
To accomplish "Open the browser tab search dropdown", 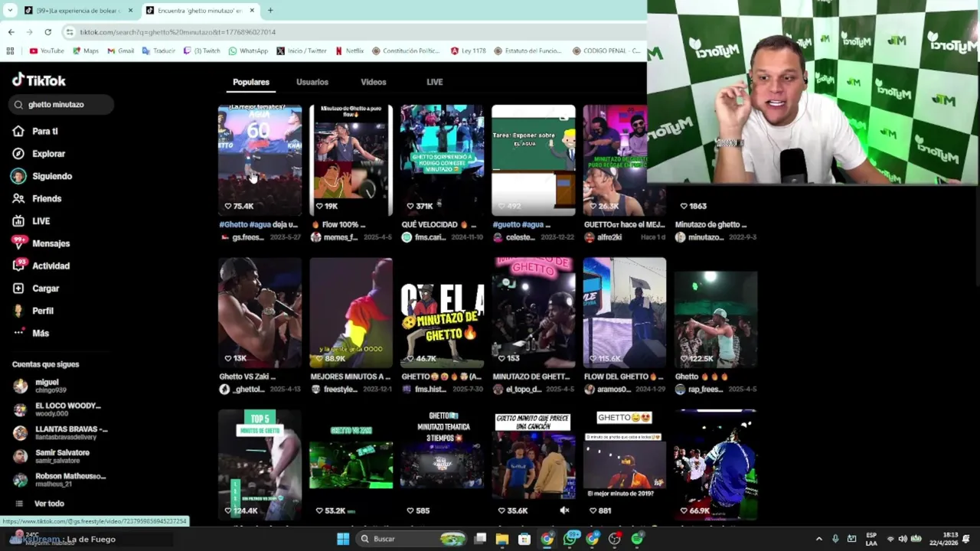I will coord(9,11).
